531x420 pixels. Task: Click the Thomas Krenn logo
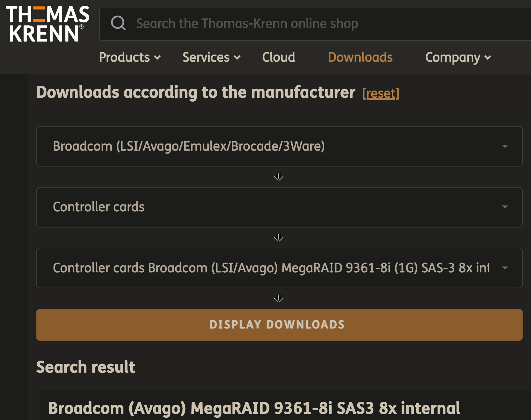[47, 24]
